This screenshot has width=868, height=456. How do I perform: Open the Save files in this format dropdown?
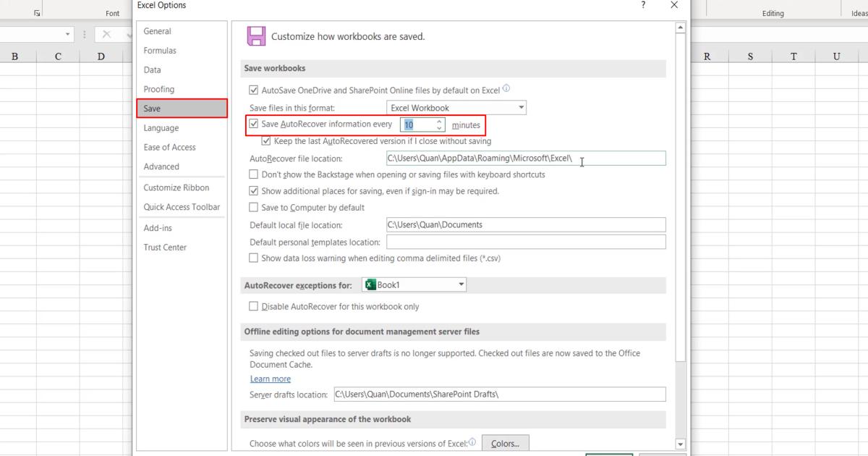[520, 106]
